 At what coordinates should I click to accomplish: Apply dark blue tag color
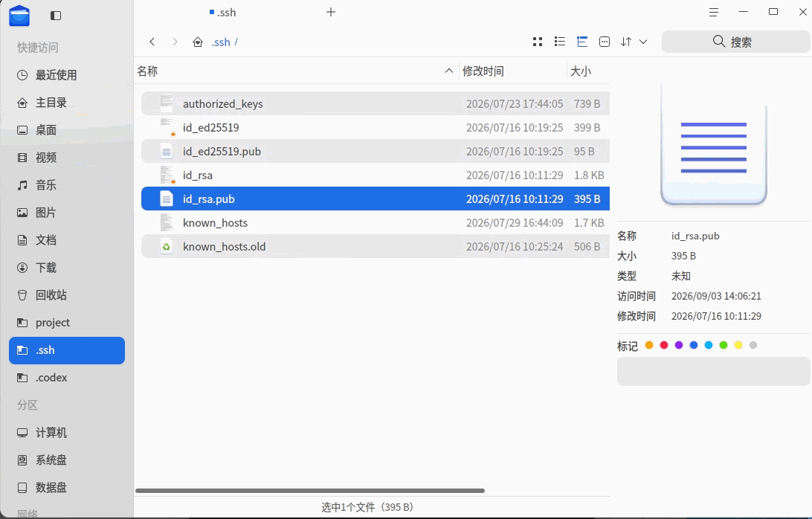pyautogui.click(x=694, y=345)
